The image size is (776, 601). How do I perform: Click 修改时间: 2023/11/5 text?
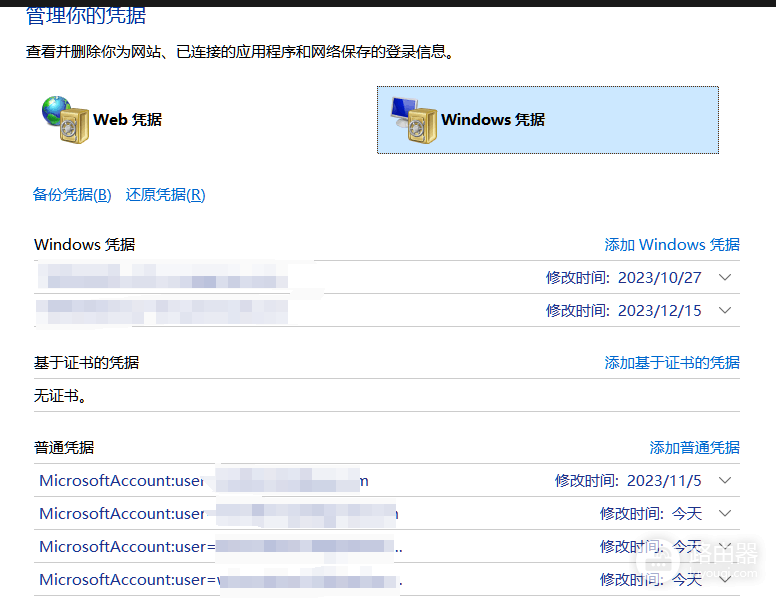[628, 480]
